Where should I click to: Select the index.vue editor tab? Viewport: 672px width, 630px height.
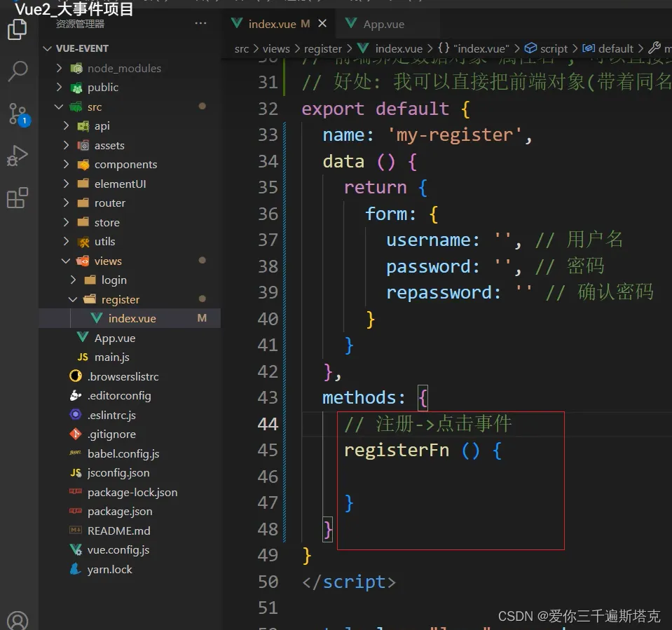pos(271,24)
